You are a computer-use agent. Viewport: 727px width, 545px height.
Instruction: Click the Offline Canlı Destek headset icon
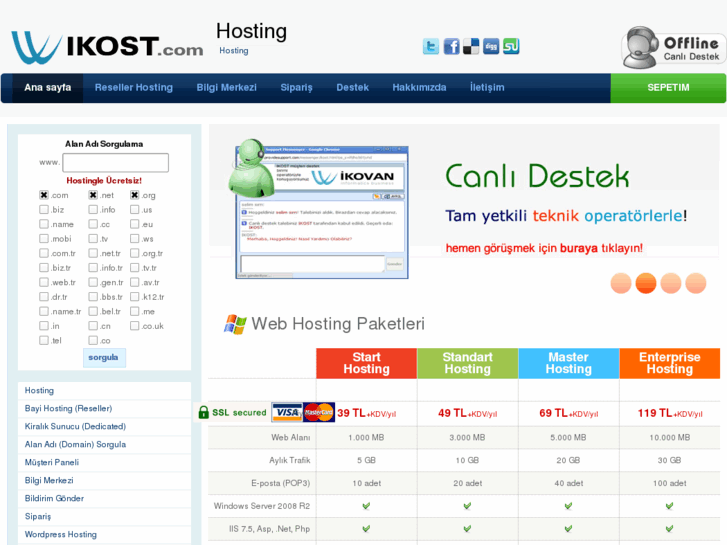(x=640, y=47)
